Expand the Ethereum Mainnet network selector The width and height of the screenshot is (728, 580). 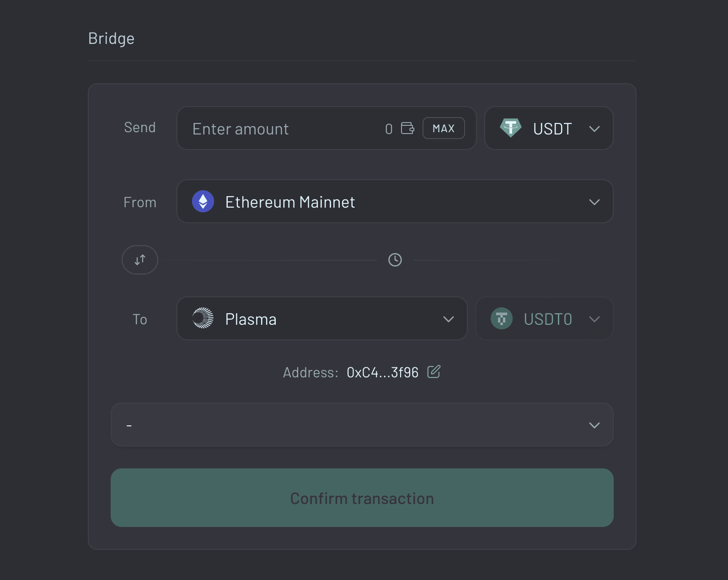coord(594,201)
